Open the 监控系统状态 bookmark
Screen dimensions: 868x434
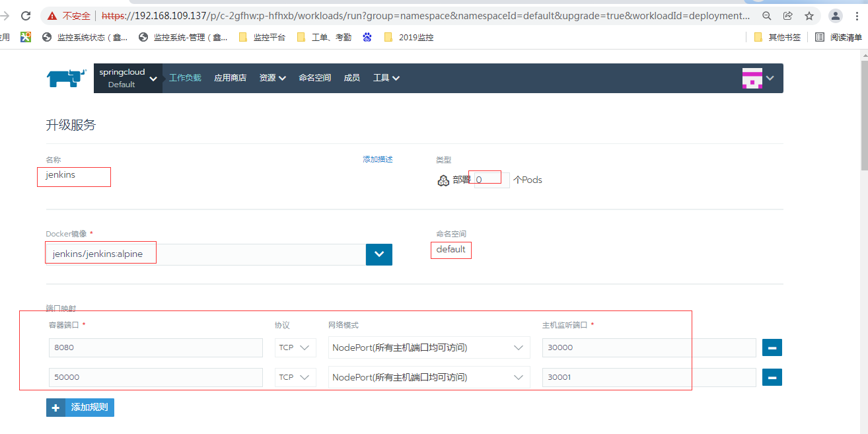pyautogui.click(x=85, y=38)
